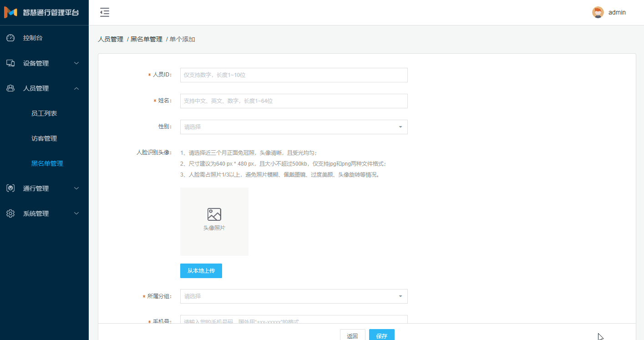Open 员工列表 in the sidebar
Image resolution: width=644 pixels, height=340 pixels.
click(x=44, y=113)
